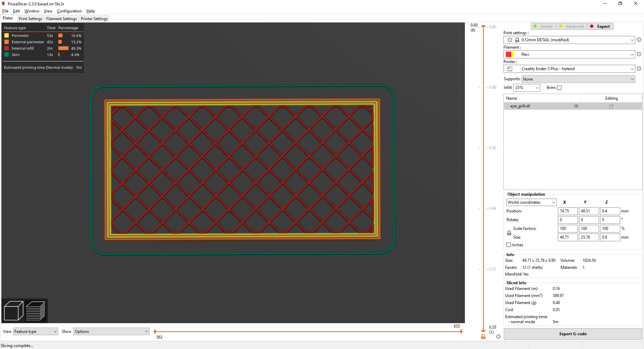Click the top thumb of vertical layer slider
644x349 pixels.
(483, 26)
